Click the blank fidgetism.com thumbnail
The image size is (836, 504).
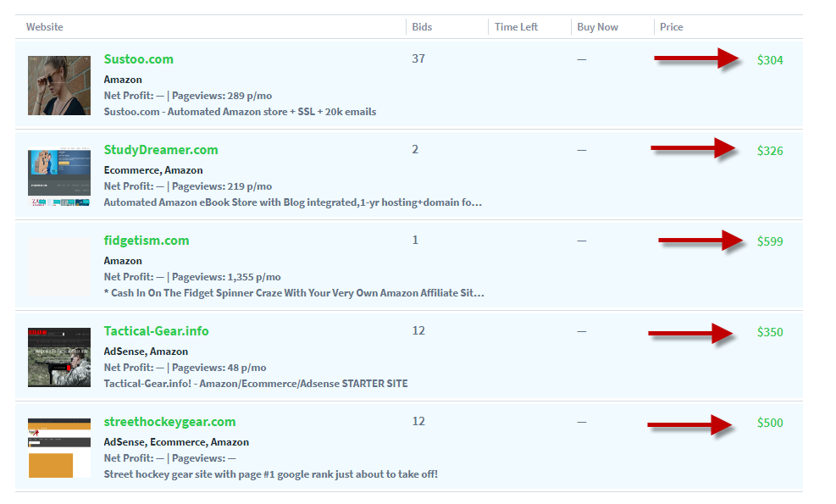point(59,267)
